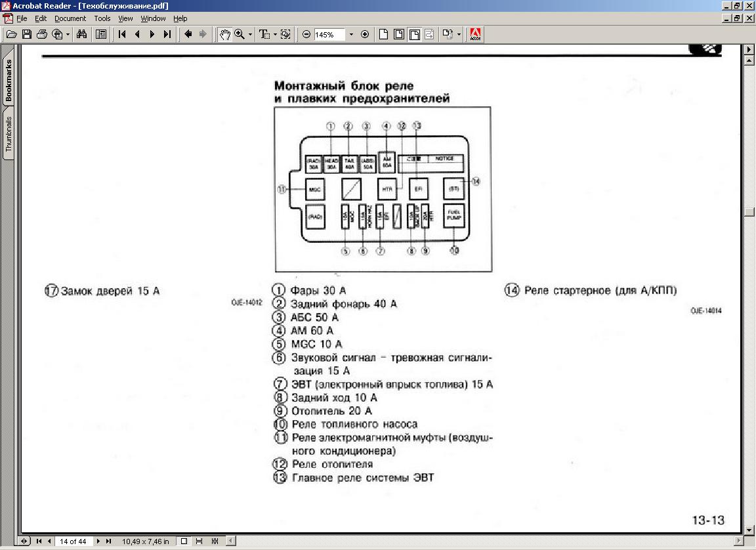Open the Bookmarks side tab
The width and height of the screenshot is (756, 550).
click(9, 81)
